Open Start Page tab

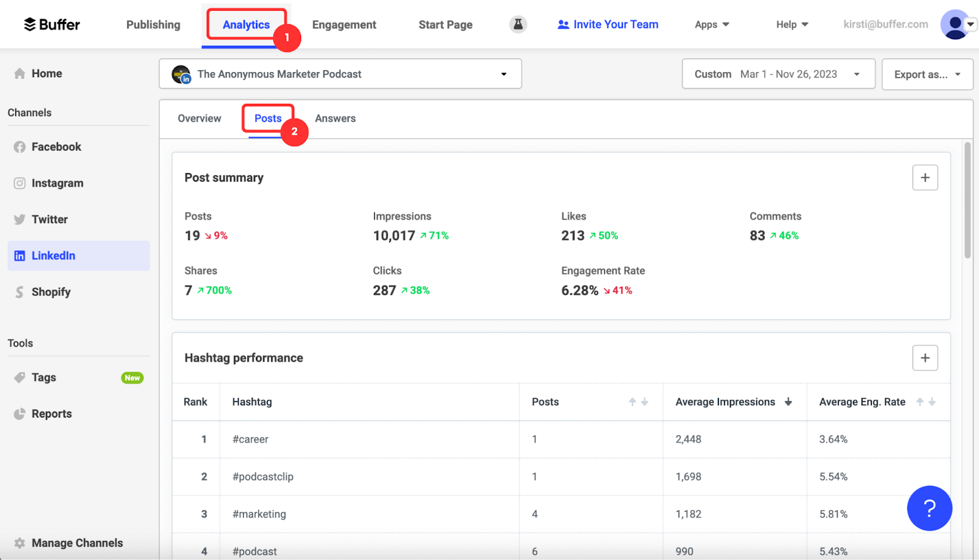click(445, 24)
